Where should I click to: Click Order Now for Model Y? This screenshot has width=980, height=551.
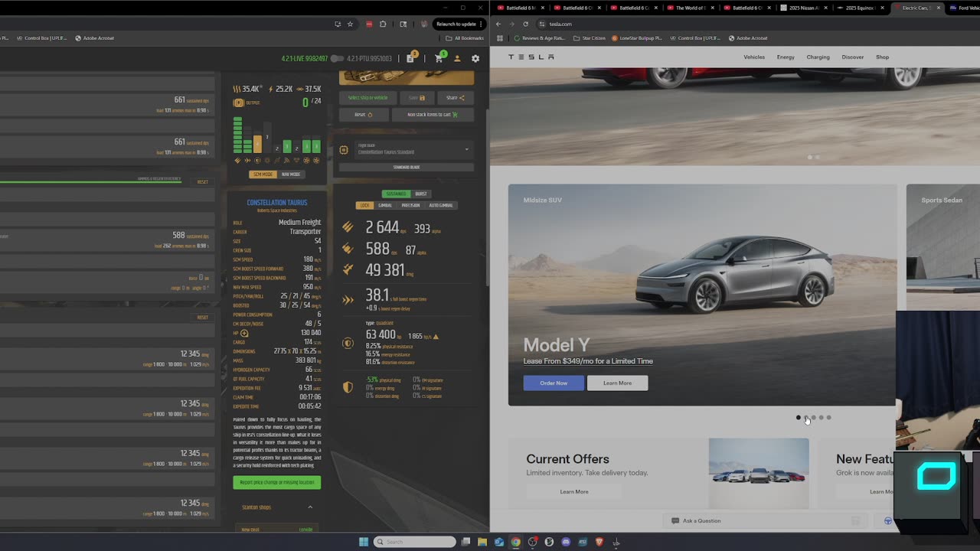click(554, 383)
